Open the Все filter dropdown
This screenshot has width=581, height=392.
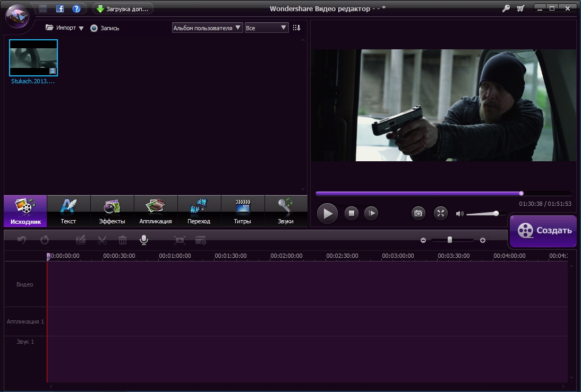pos(267,28)
